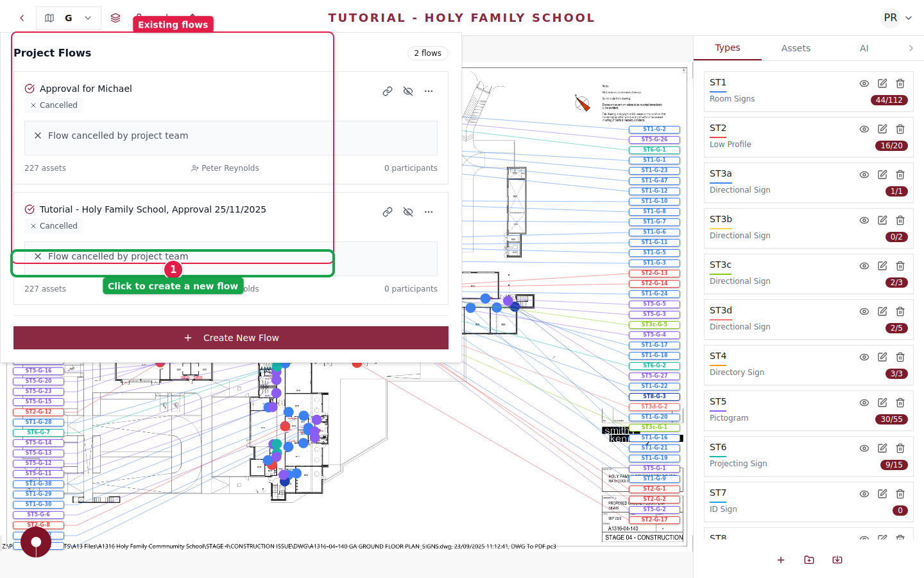Click the add folder icon below types list
This screenshot has height=578, width=924.
tap(809, 560)
